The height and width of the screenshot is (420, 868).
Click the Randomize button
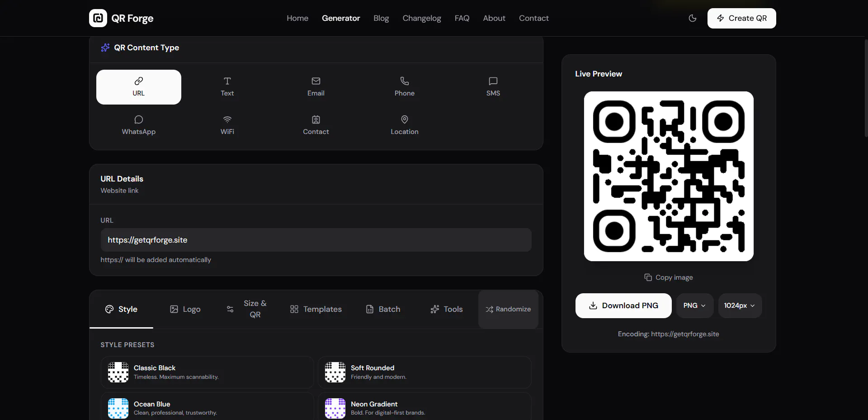508,309
